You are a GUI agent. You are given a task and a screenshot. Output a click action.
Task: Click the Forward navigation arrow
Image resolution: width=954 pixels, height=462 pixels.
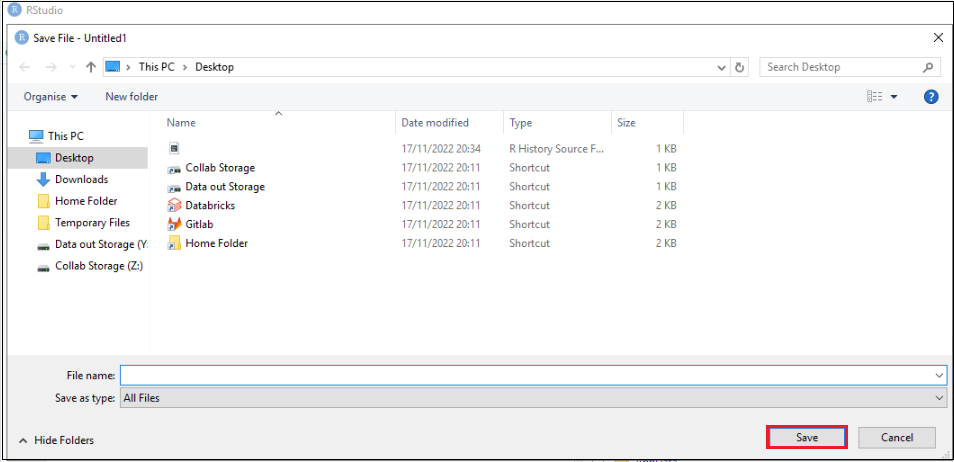tap(51, 68)
